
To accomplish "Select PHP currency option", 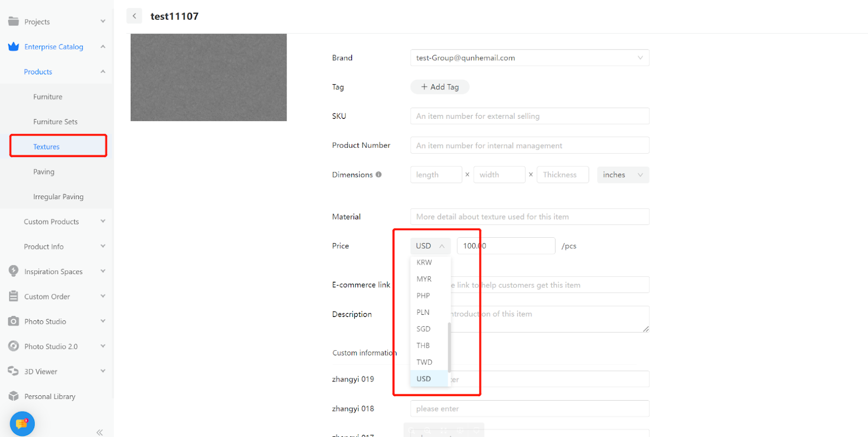I will pos(429,296).
